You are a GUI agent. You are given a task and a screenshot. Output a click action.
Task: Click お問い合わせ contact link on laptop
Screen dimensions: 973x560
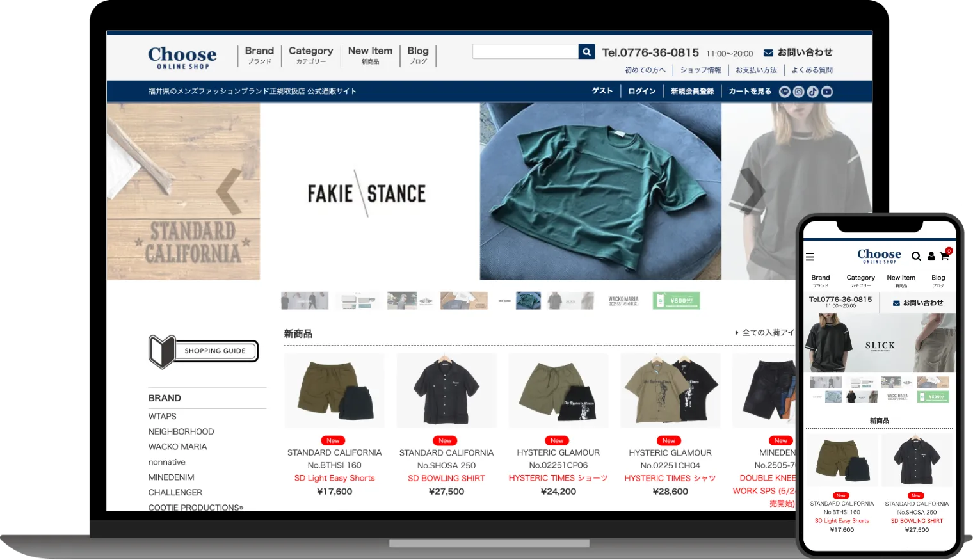(x=805, y=52)
